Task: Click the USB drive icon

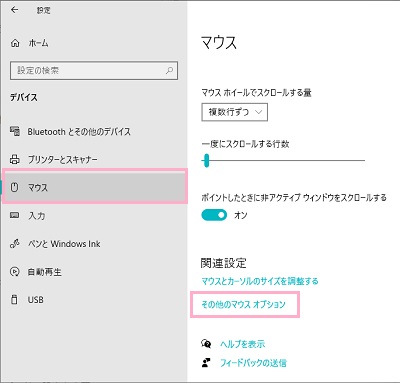Action: click(14, 299)
